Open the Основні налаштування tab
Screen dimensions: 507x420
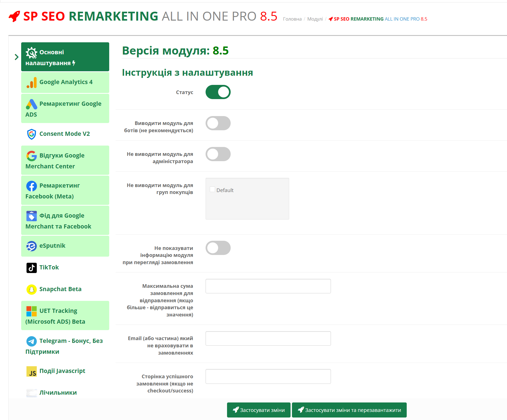click(x=65, y=57)
